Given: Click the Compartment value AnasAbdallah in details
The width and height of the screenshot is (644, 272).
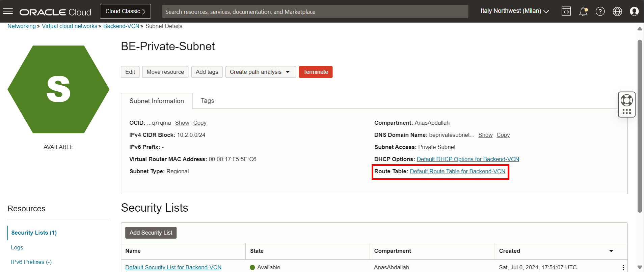Looking at the screenshot, I should 432,123.
